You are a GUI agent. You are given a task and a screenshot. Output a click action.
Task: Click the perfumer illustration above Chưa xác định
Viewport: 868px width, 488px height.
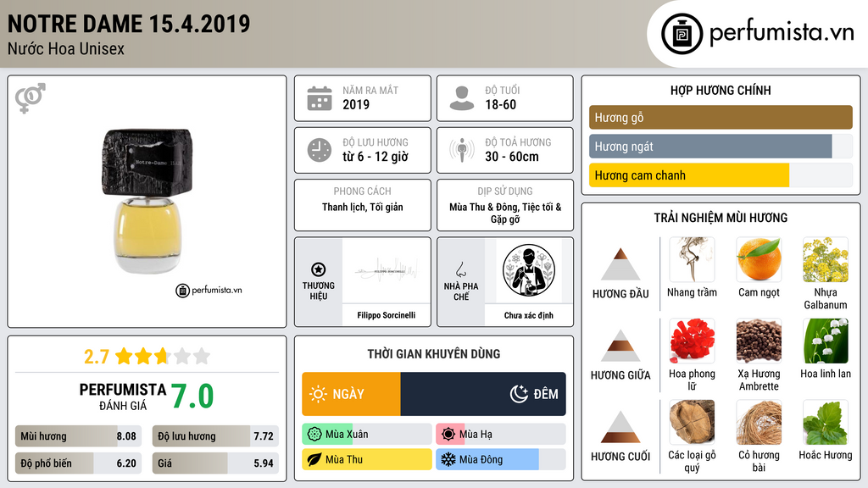(529, 270)
